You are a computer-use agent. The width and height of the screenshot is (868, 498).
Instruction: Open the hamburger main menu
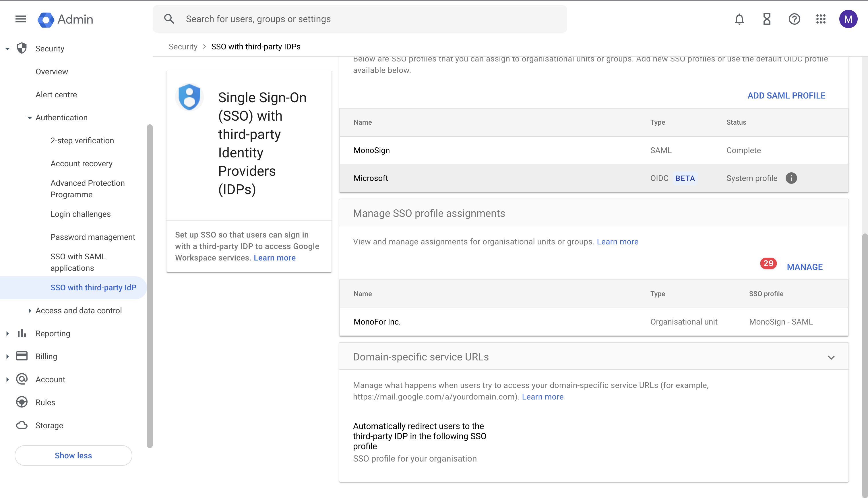[20, 19]
